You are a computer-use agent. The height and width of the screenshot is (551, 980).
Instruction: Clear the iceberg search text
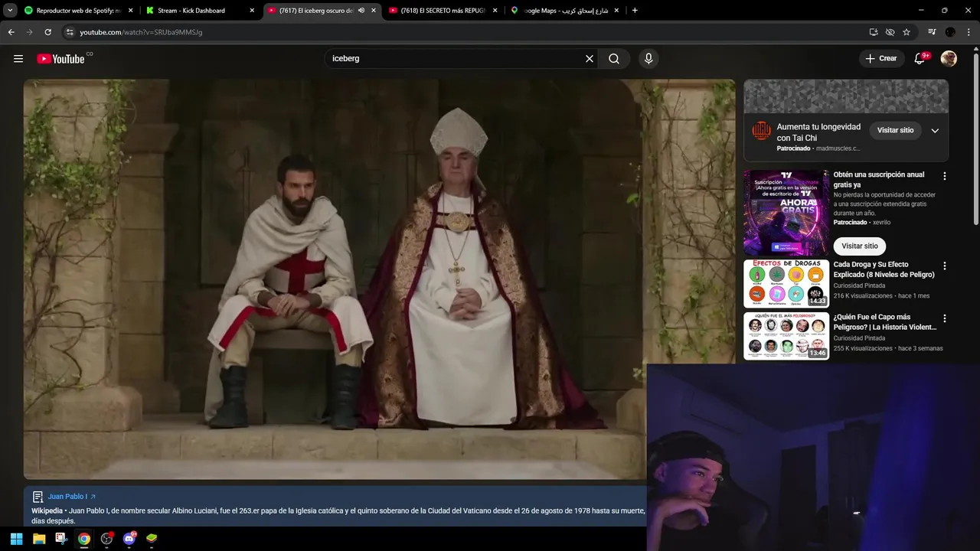coord(590,59)
